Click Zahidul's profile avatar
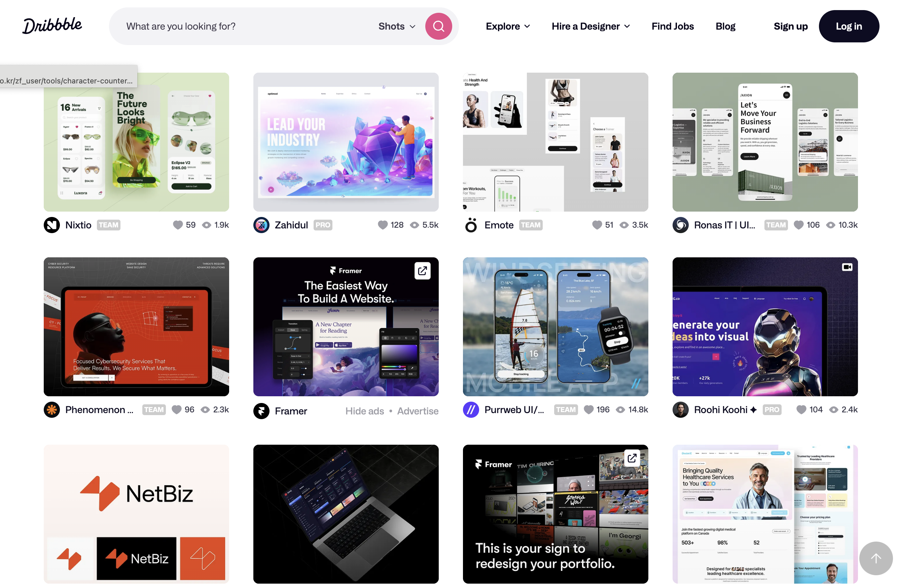 pyautogui.click(x=261, y=225)
